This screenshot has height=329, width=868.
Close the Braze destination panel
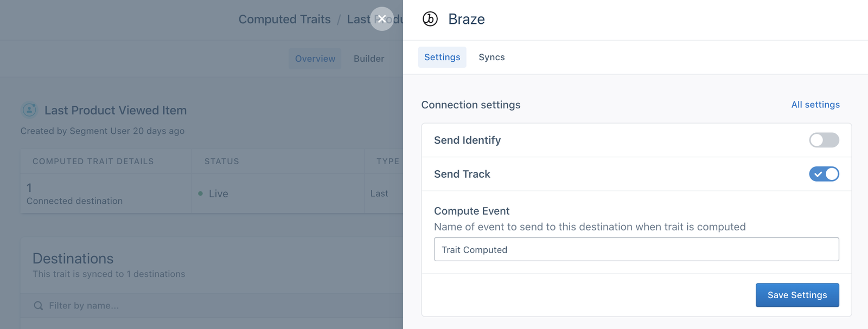[382, 19]
